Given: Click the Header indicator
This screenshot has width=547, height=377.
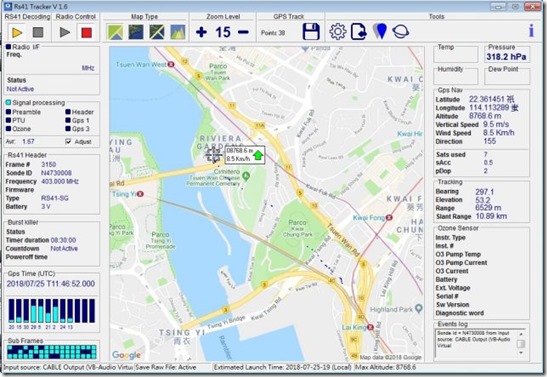Looking at the screenshot, I should point(68,112).
